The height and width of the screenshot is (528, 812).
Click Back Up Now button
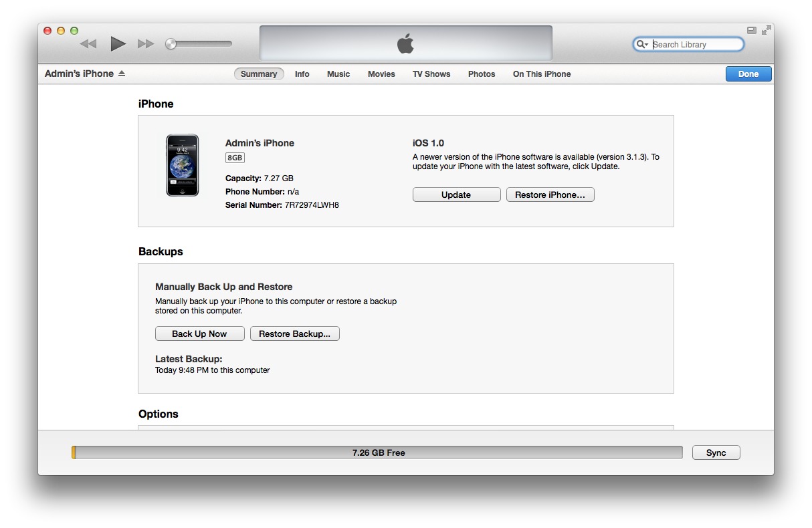[x=199, y=334]
